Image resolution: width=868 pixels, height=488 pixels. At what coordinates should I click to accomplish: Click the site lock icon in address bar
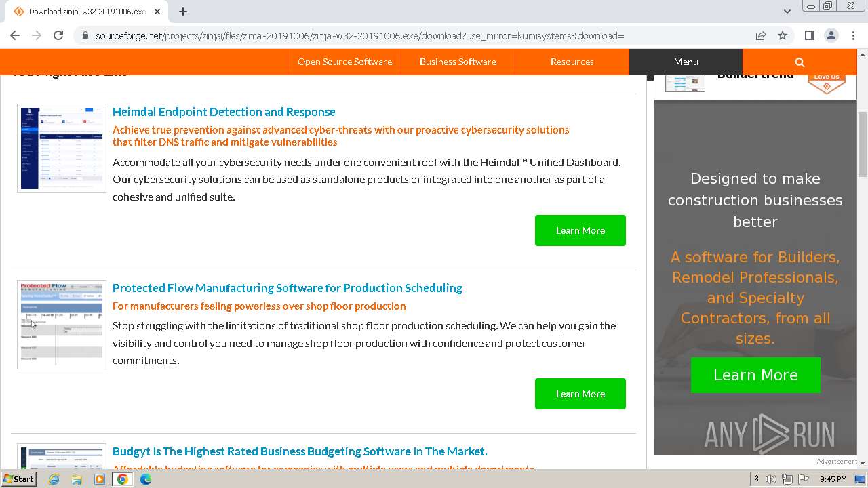(85, 35)
